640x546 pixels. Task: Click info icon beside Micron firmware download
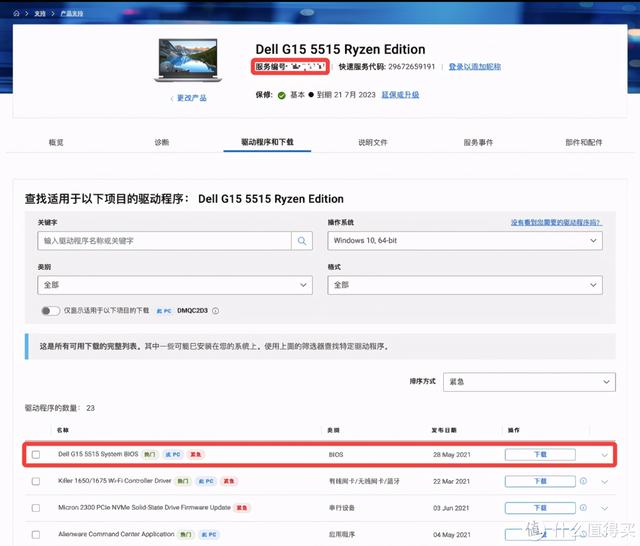[x=583, y=508]
